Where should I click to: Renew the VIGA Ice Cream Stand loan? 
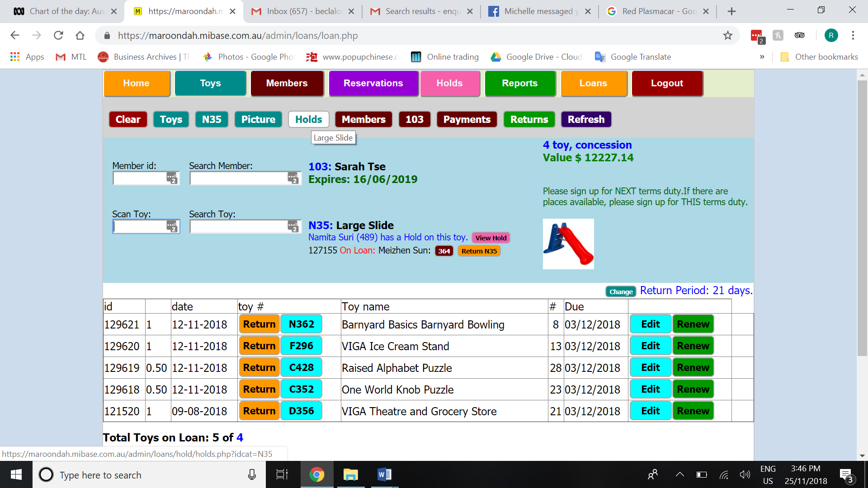click(693, 346)
